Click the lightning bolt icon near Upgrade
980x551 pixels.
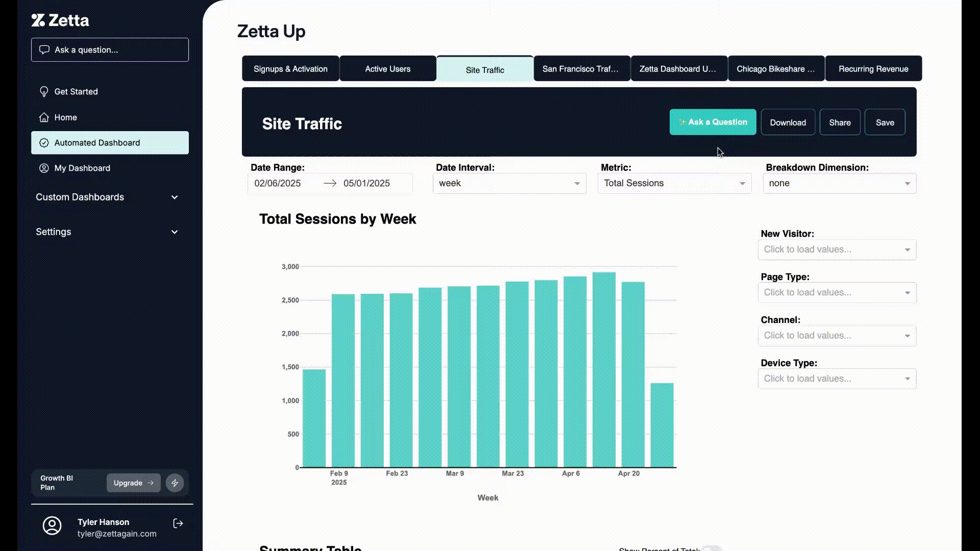tap(175, 483)
